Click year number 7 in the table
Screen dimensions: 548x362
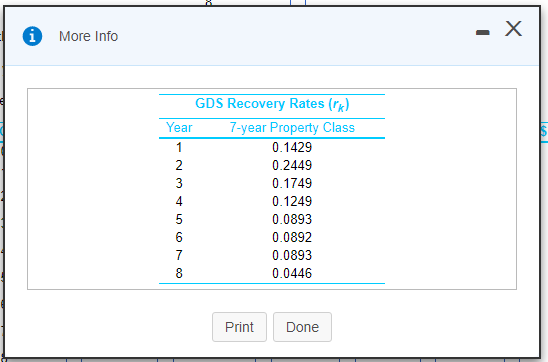[179, 255]
